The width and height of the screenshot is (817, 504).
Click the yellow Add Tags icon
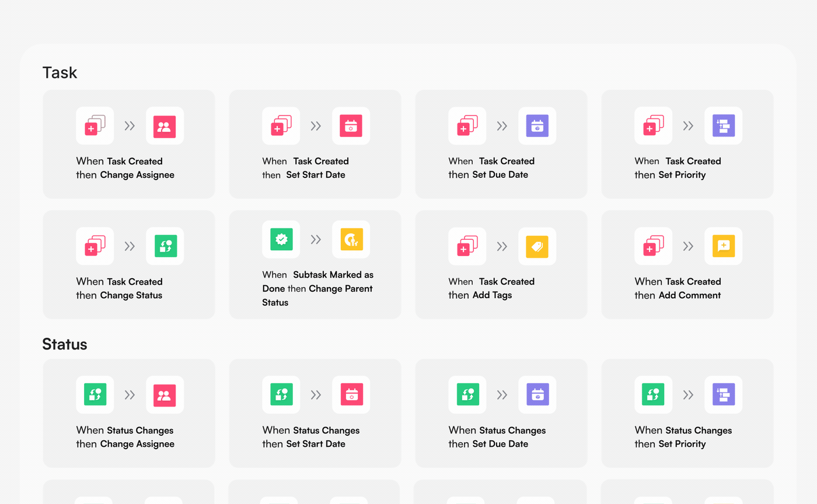click(537, 246)
